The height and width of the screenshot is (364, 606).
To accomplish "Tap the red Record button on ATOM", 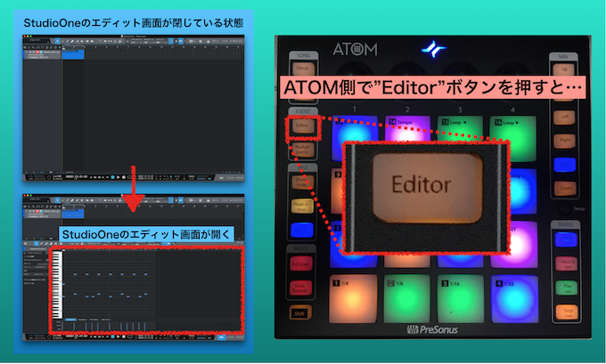I will 566,263.
